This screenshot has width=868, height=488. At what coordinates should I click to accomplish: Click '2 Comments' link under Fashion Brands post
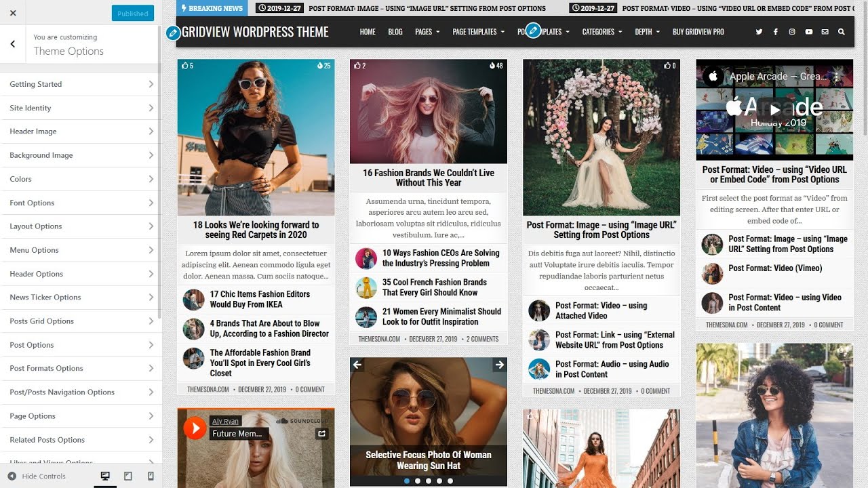pos(481,339)
